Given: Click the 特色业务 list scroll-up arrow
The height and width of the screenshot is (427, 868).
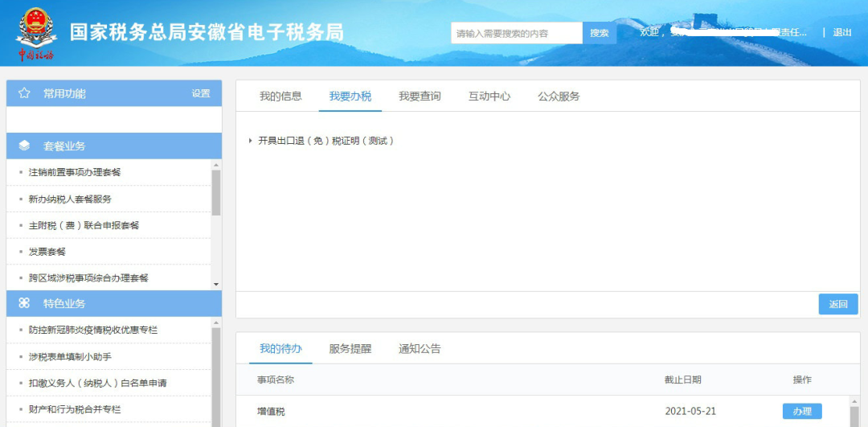Looking at the screenshot, I should coord(216,322).
